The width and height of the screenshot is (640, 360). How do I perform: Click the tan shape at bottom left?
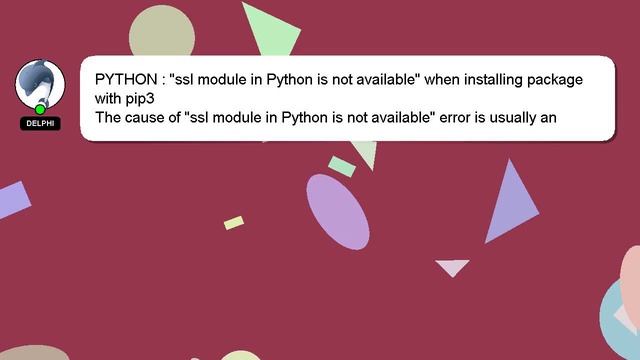click(x=33, y=353)
